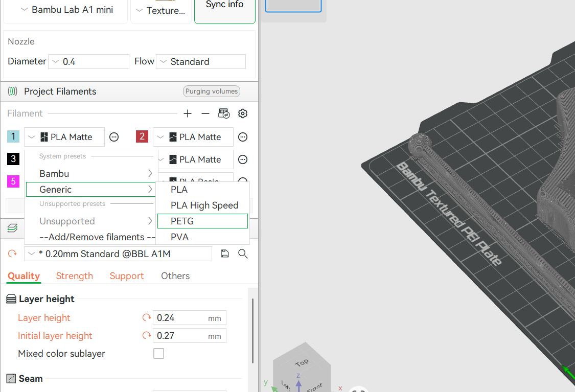This screenshot has height=392, width=575.
Task: Click filament 3 black color swatch
Action: click(13, 159)
